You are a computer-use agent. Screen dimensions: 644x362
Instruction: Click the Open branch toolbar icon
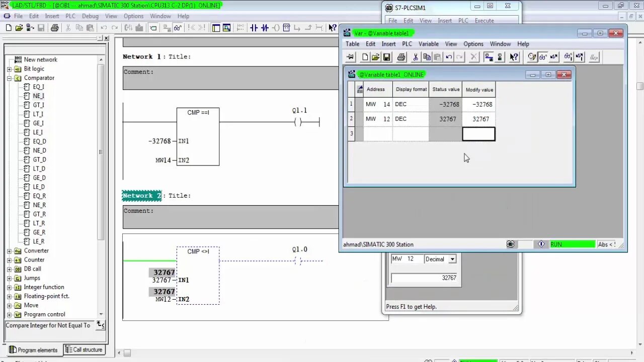point(297,28)
